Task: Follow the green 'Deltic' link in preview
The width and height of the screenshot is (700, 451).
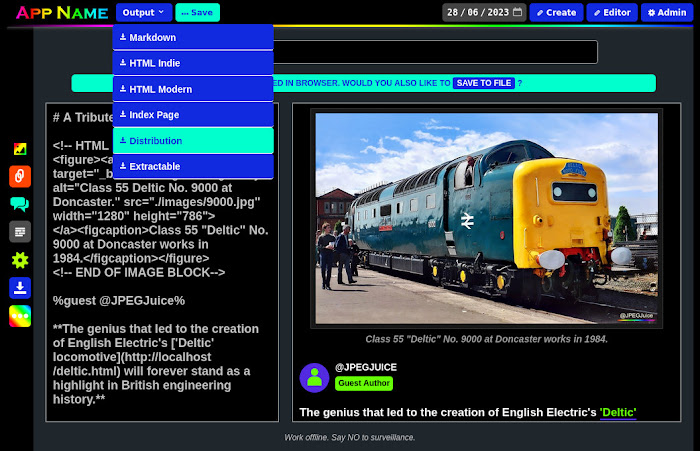Action: point(617,412)
